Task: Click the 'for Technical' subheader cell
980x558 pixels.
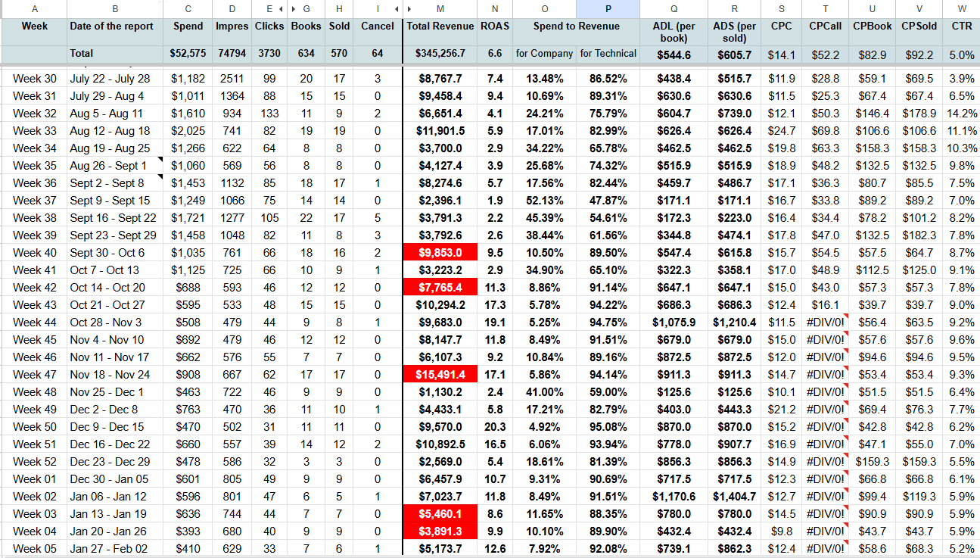Action: [608, 54]
